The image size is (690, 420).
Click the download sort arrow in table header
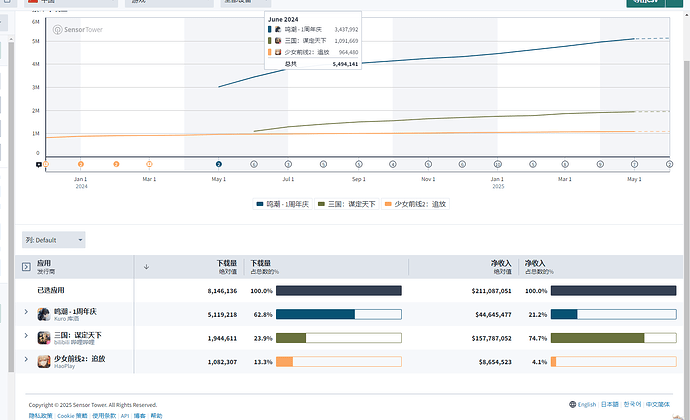(x=147, y=267)
